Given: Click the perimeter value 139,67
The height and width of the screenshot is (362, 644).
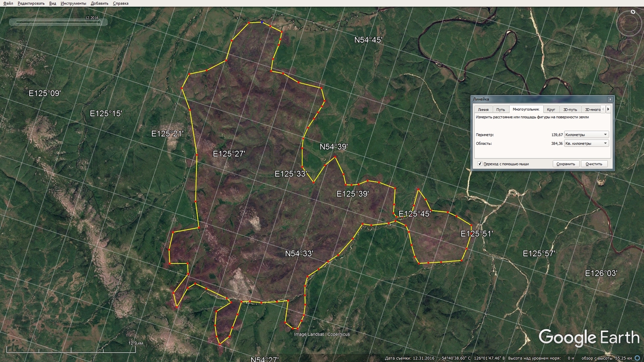Looking at the screenshot, I should click(557, 135).
